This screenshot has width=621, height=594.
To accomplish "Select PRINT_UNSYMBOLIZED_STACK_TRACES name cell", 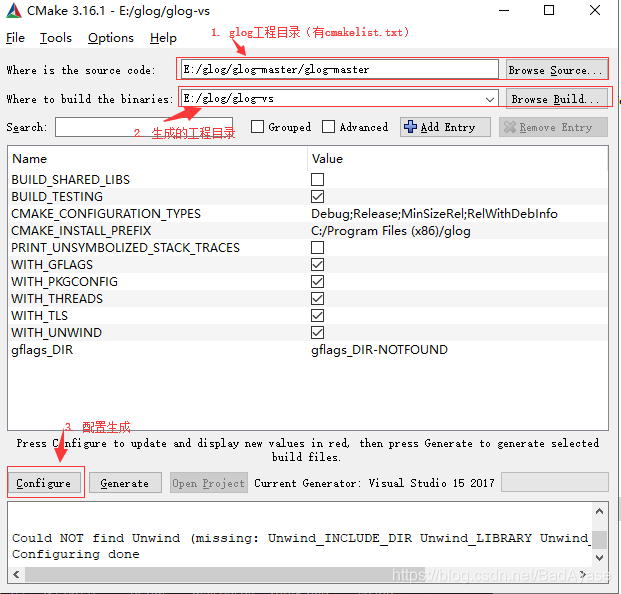I will [x=126, y=248].
